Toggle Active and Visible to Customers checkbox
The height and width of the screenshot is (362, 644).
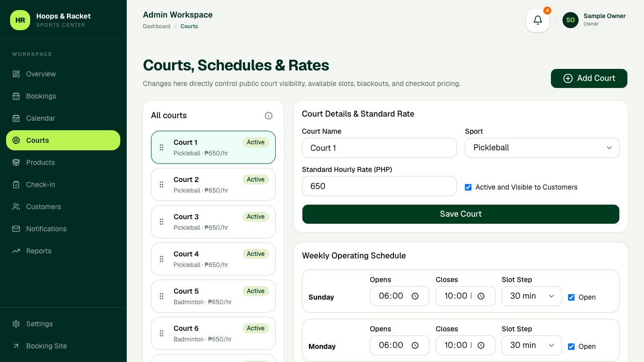[468, 187]
